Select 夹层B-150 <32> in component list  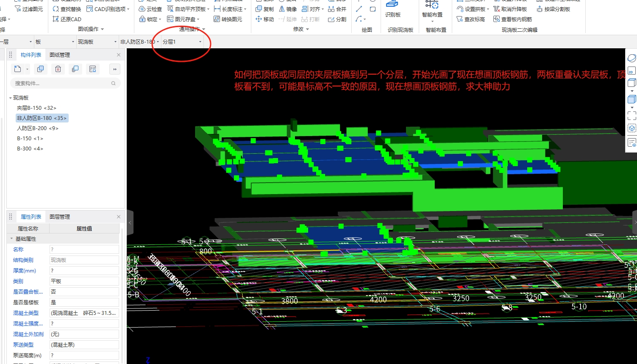(x=36, y=108)
